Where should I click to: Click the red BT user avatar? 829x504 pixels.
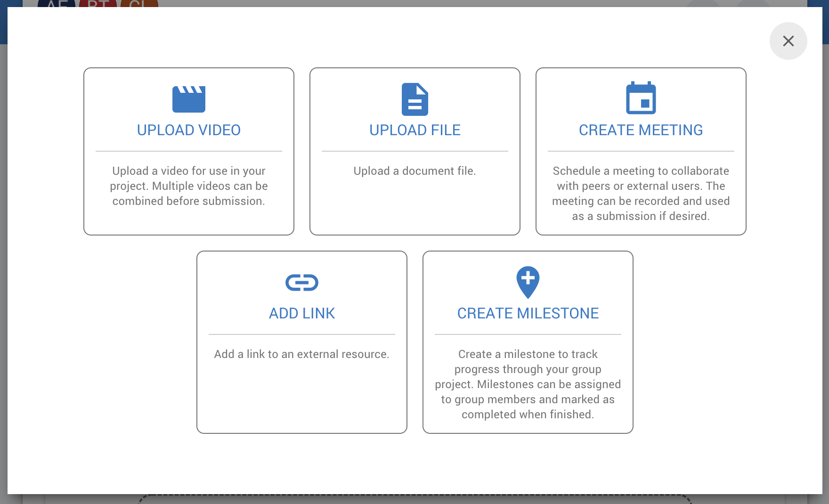[x=98, y=3]
